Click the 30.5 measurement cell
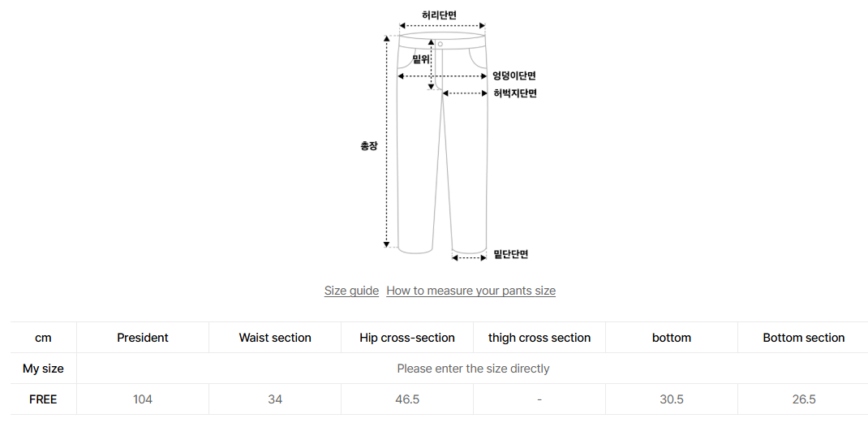 pos(672,399)
